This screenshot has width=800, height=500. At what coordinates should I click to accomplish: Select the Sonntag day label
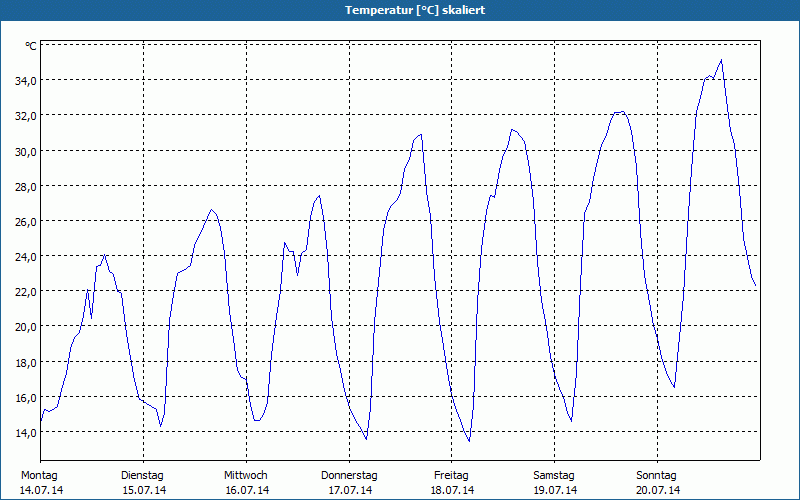pyautogui.click(x=657, y=476)
